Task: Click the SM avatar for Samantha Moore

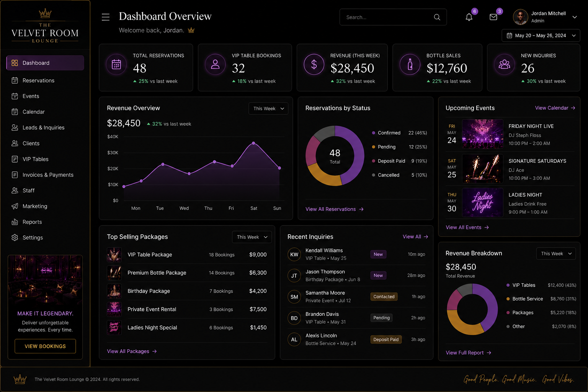Action: 294,297
